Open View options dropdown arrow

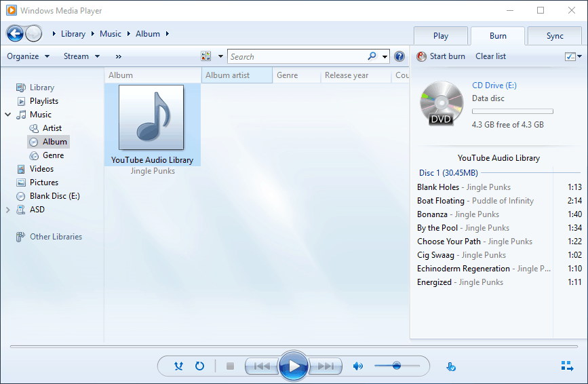220,56
